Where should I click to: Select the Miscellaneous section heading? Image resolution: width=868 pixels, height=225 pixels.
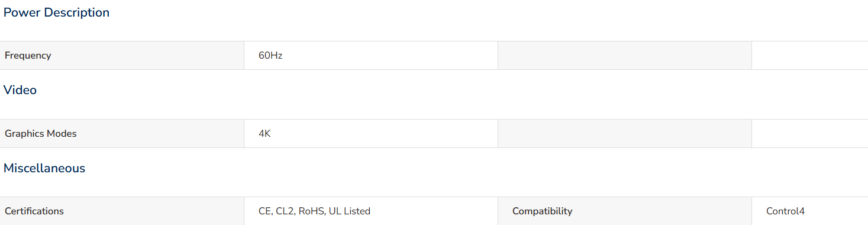tap(44, 168)
